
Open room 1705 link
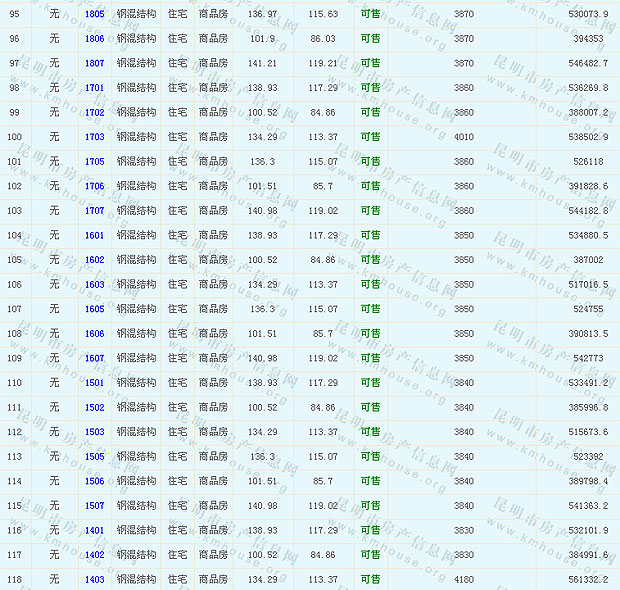[x=94, y=161]
